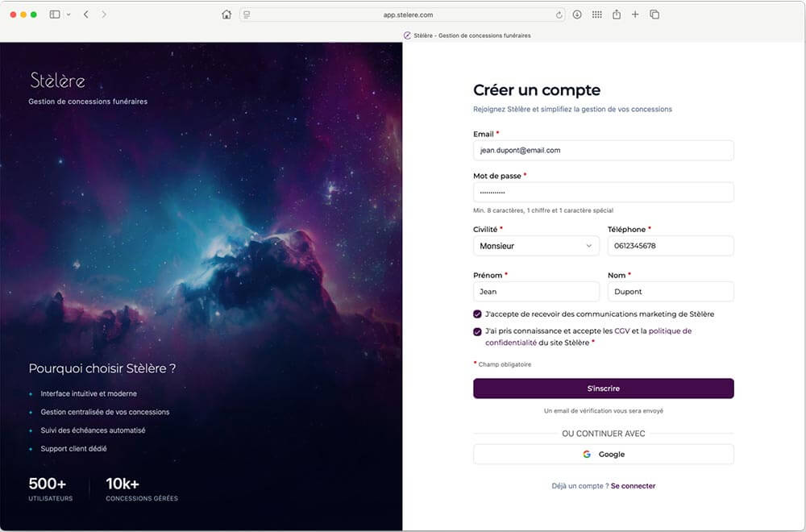
Task: Reload the page with refresh icon
Action: (559, 15)
